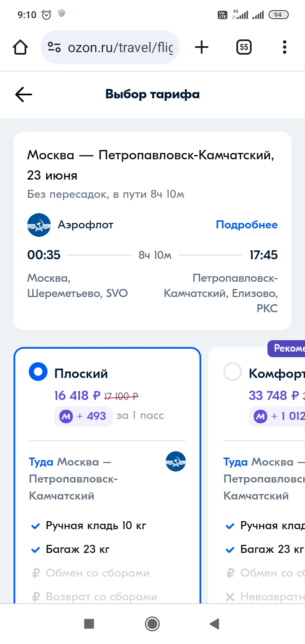
Task: Open tab switcher showing 55 tabs
Action: (x=244, y=47)
